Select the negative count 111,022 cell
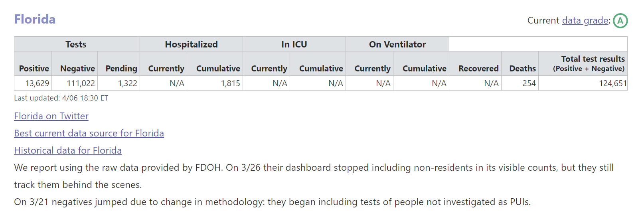 [75, 83]
